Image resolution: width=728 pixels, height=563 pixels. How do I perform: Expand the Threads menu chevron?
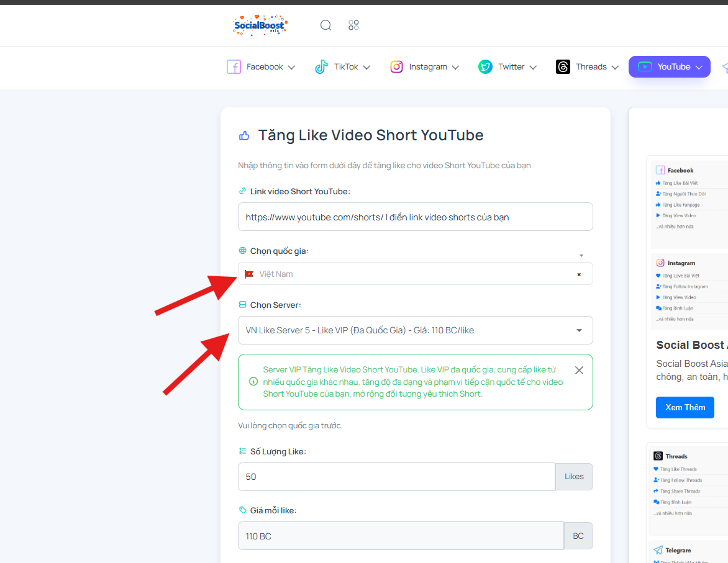(615, 67)
